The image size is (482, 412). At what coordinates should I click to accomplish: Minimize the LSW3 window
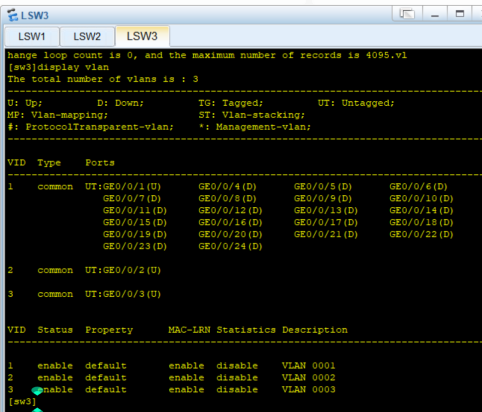(435, 14)
